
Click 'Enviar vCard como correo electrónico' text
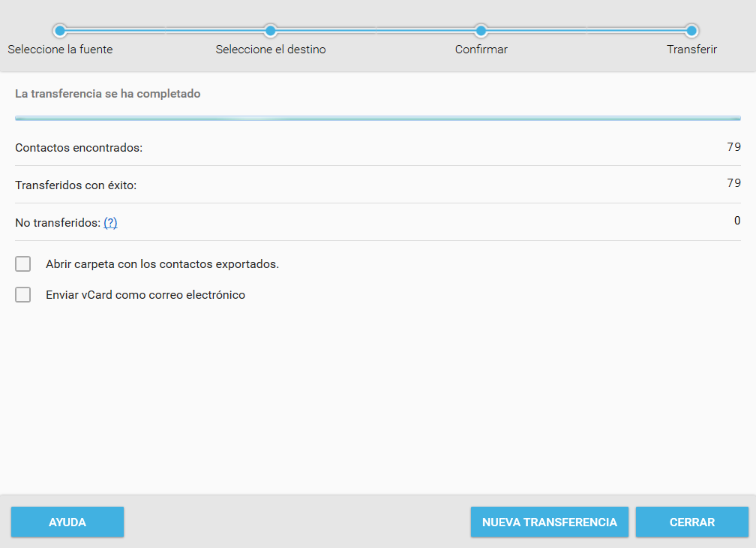[x=145, y=295]
